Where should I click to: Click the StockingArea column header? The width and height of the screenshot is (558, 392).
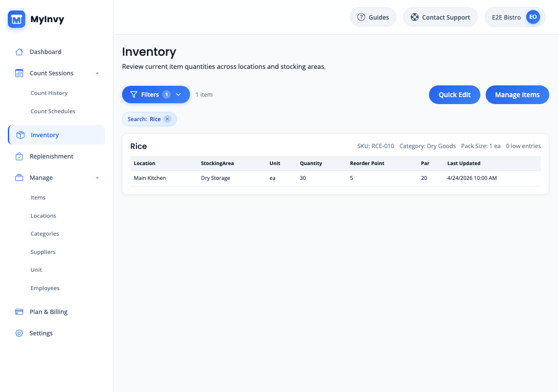217,163
